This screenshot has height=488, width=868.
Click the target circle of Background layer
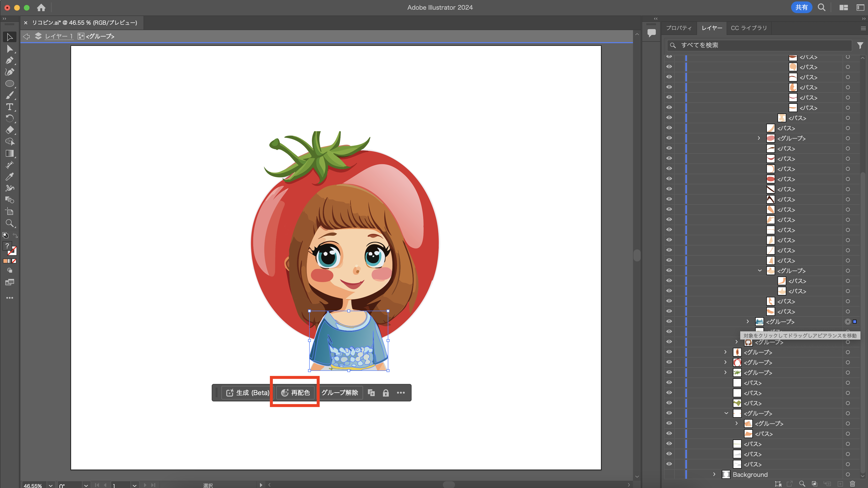coord(847,474)
